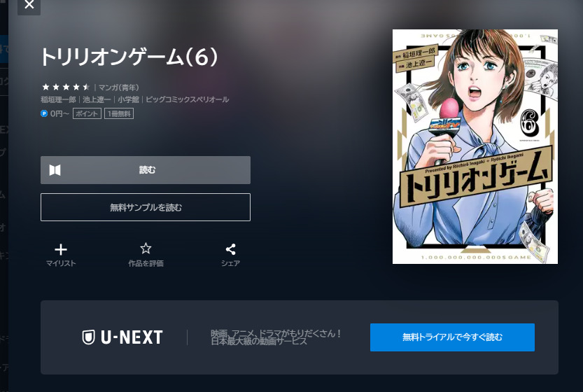Close the manga detail overlay
Viewport: 583px width, 392px height.
(x=29, y=5)
